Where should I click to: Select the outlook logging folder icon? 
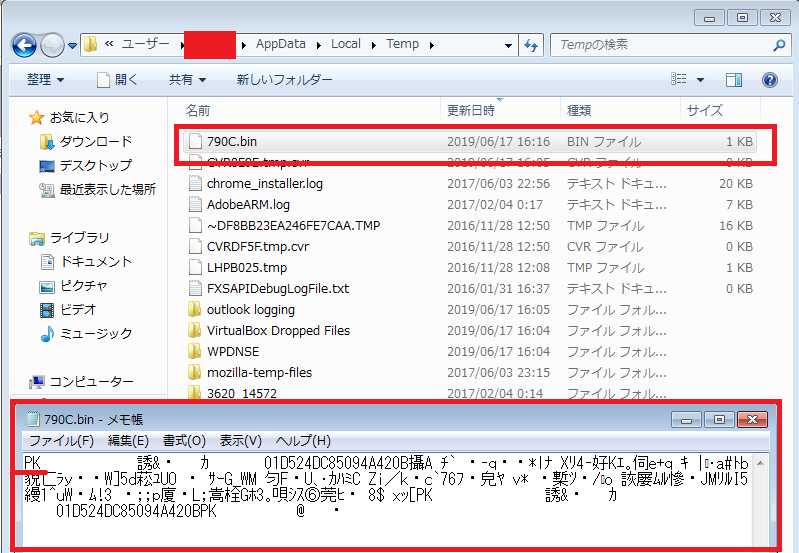pos(195,309)
